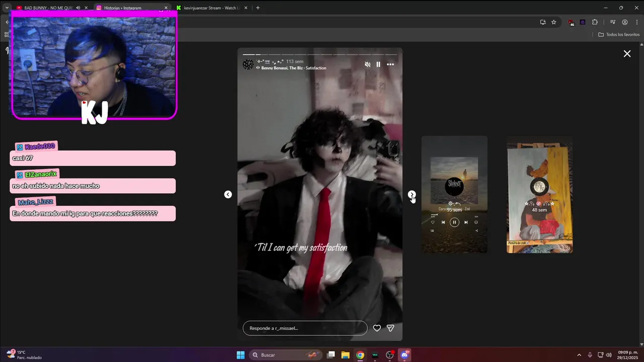
Task: Click the first story progress segment
Action: click(x=249, y=54)
